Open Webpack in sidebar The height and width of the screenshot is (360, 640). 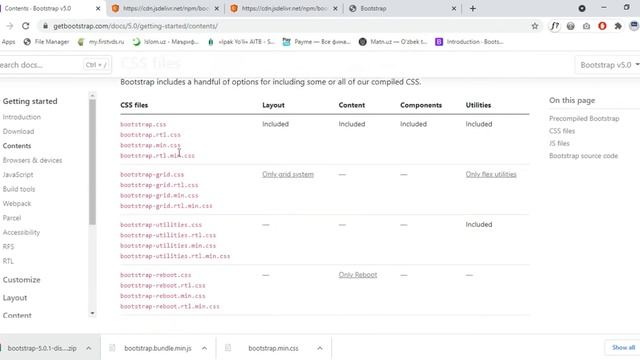coord(17,204)
